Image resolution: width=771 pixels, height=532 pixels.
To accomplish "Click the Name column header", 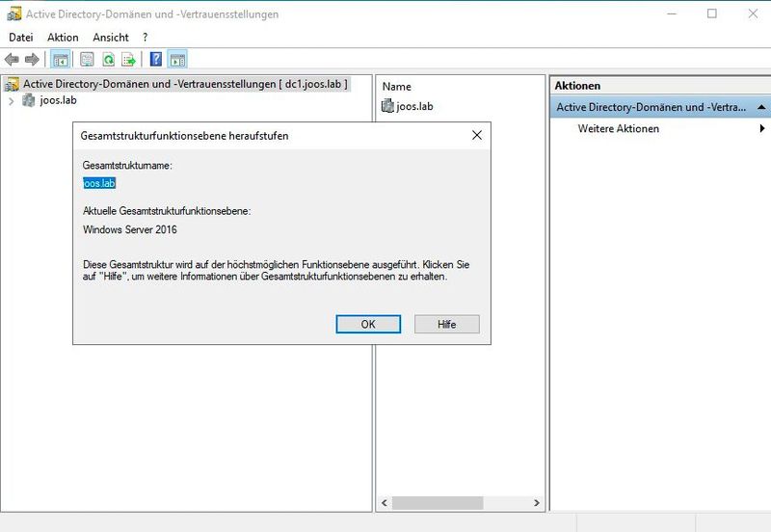I will click(x=396, y=87).
